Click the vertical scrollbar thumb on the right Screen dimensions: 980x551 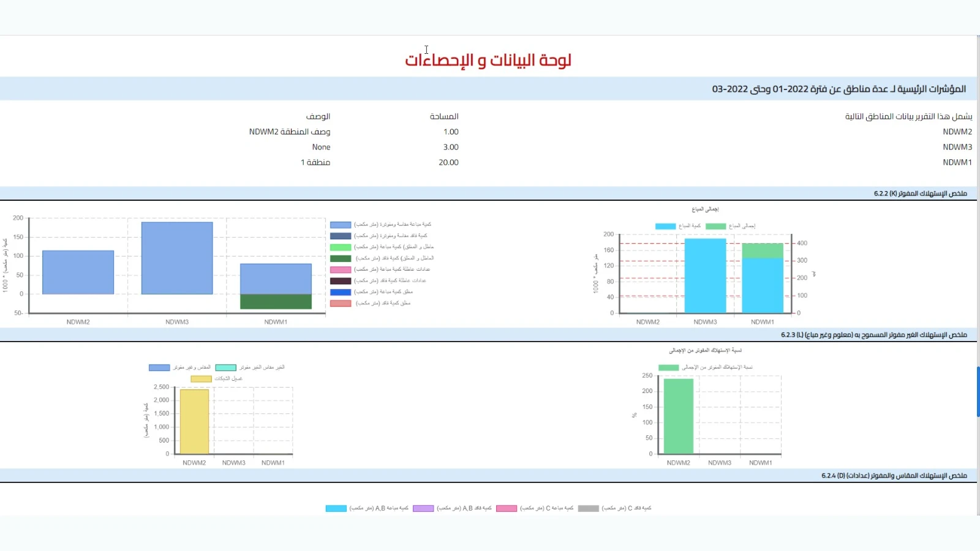click(x=978, y=392)
